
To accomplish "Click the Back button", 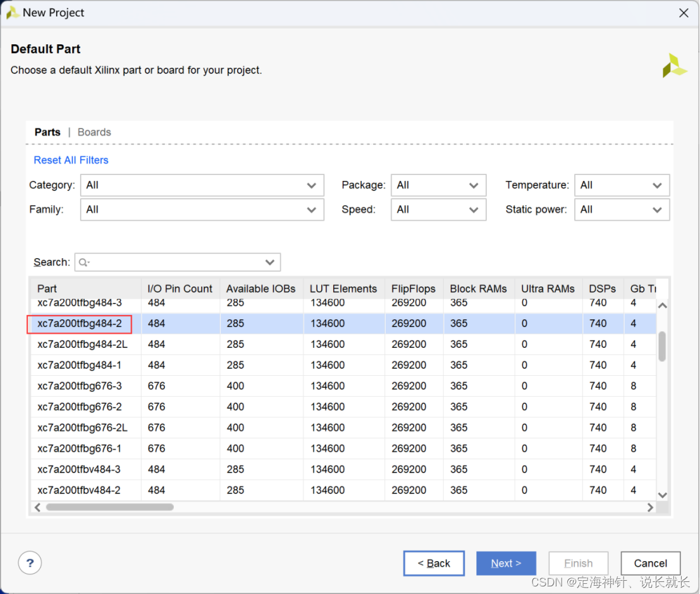I will pyautogui.click(x=434, y=563).
